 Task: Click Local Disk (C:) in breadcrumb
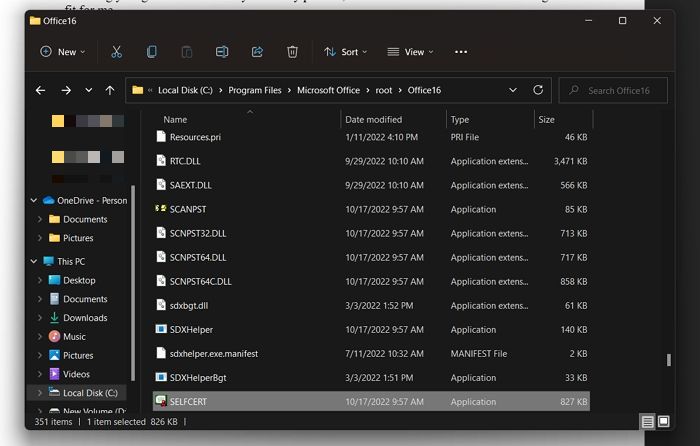click(185, 90)
